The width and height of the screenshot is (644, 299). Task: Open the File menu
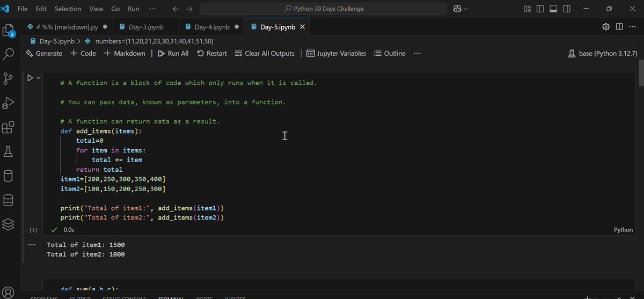(x=23, y=9)
